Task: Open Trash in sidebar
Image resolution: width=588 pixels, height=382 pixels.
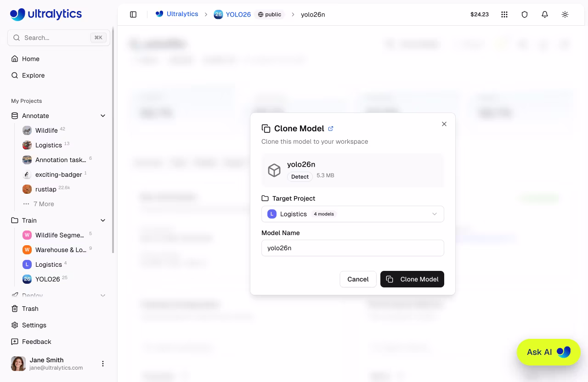Action: tap(30, 309)
